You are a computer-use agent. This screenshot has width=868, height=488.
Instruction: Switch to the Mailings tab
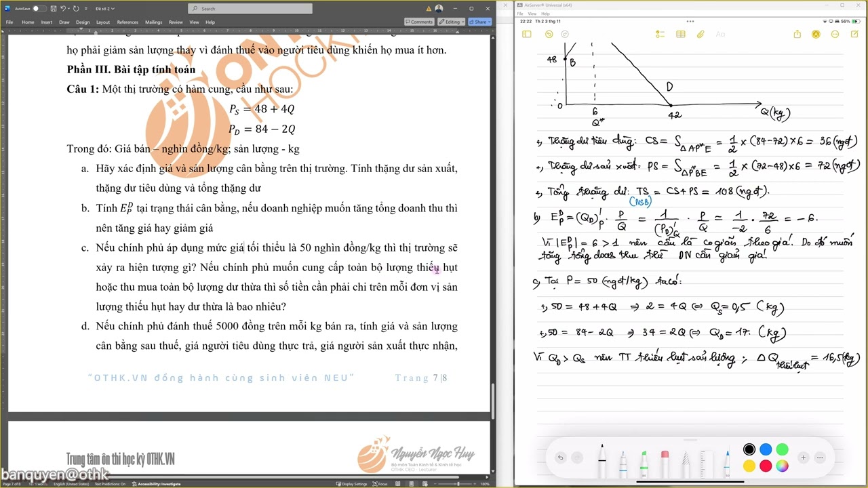(x=154, y=22)
